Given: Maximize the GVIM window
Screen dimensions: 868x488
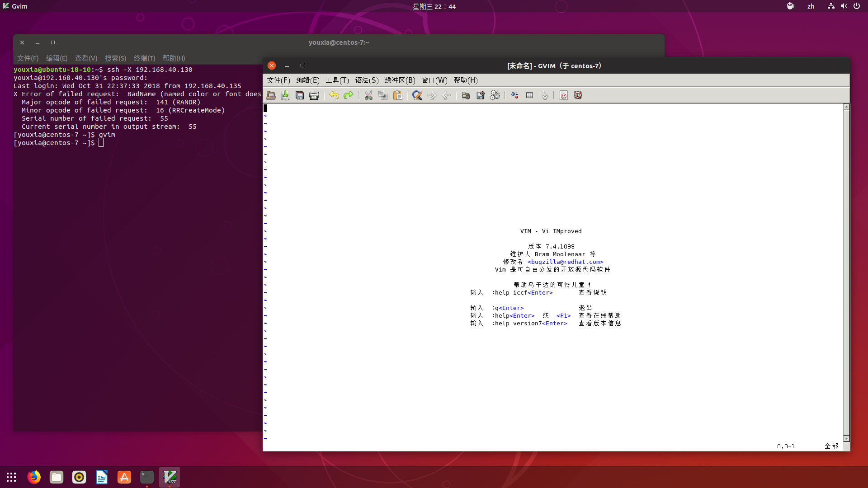Looking at the screenshot, I should (302, 66).
